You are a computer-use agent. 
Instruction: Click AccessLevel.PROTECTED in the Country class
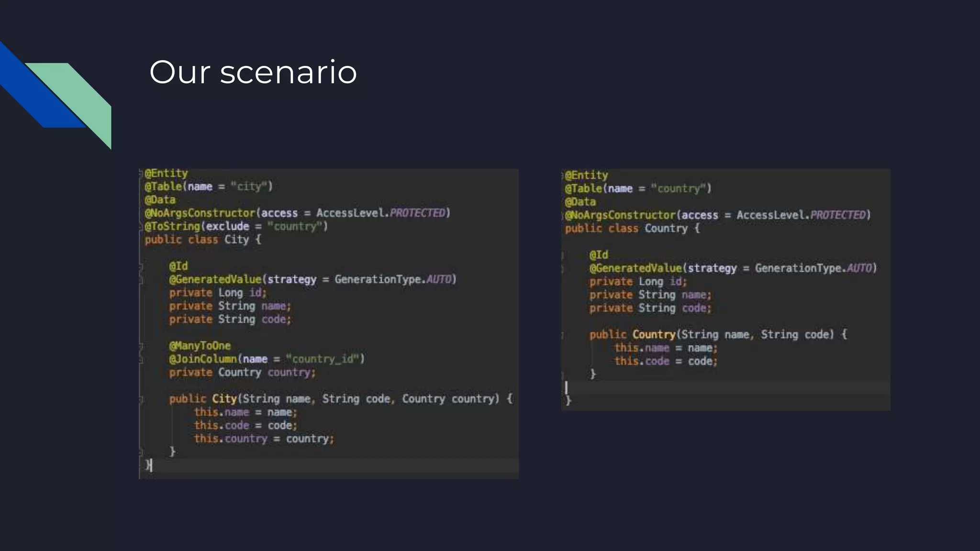803,215
